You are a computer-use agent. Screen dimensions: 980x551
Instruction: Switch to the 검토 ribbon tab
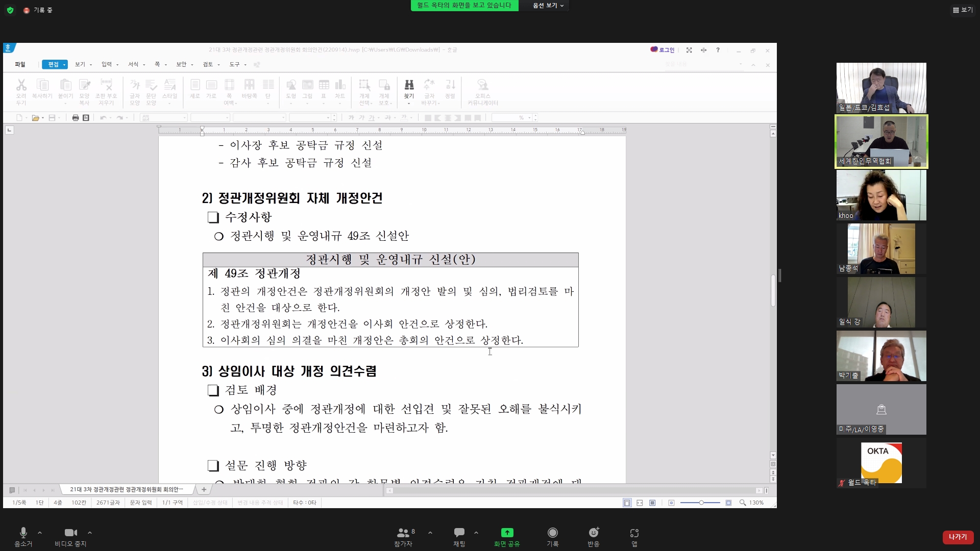[x=208, y=64]
